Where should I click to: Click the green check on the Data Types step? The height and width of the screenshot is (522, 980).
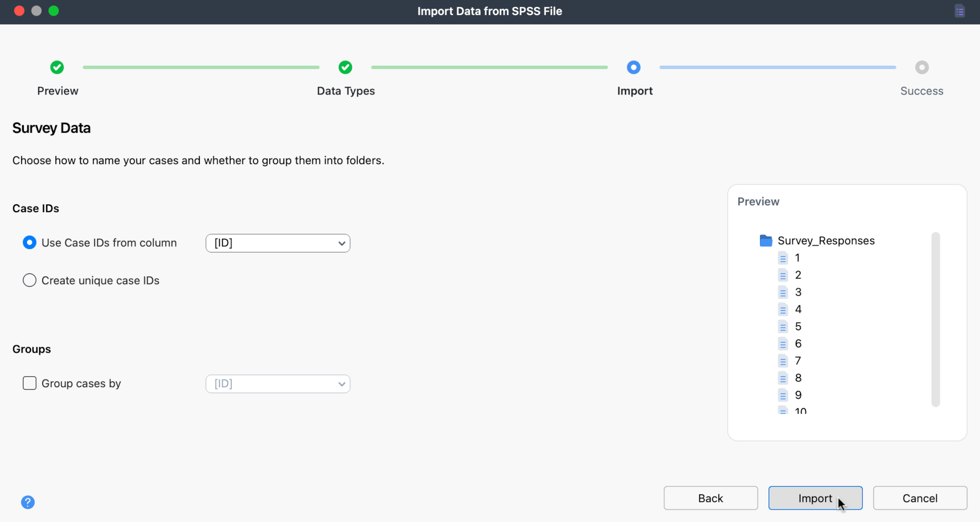coord(345,67)
